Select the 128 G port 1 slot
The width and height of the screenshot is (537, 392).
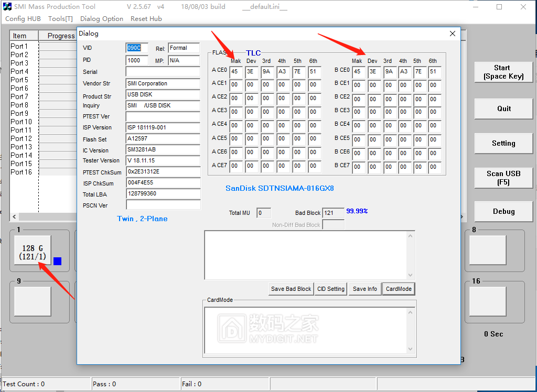[32, 252]
